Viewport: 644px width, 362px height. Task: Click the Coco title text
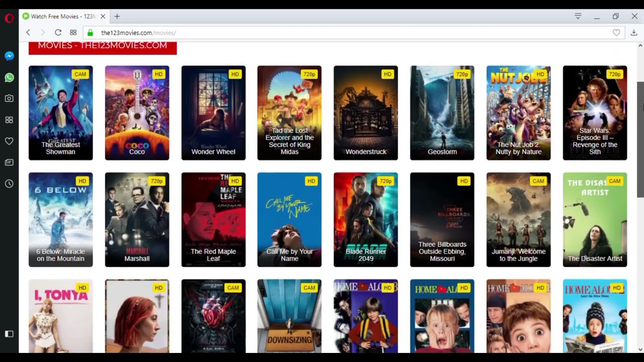[137, 152]
